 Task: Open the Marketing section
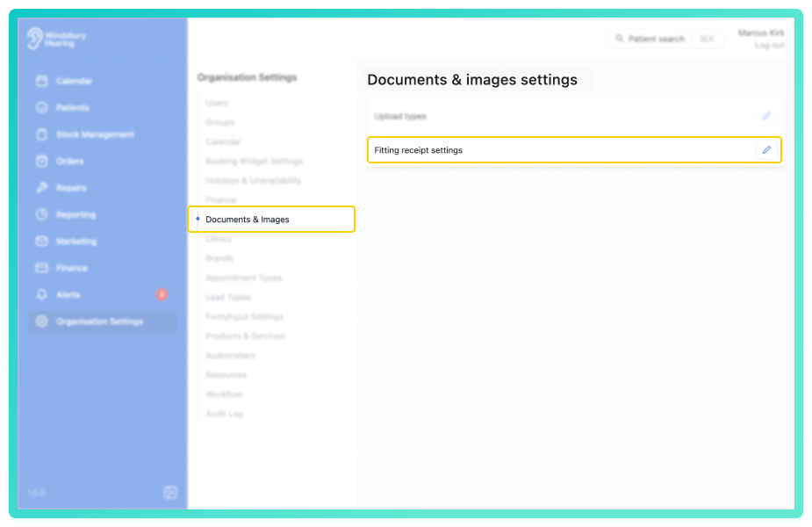(x=76, y=242)
